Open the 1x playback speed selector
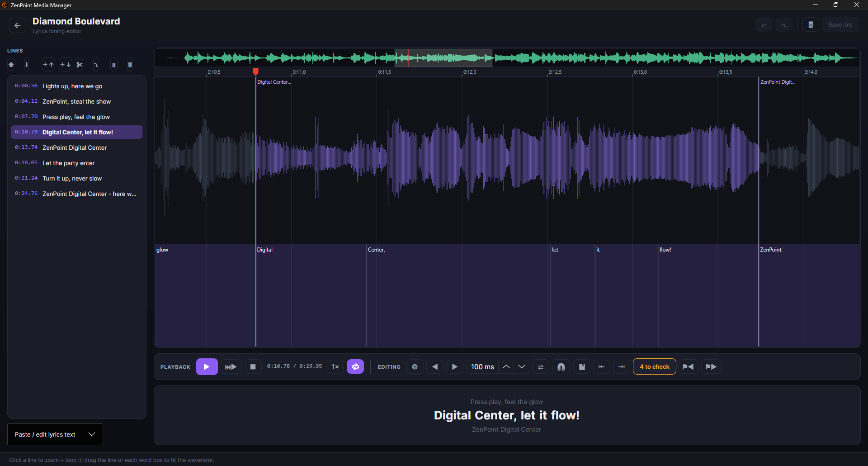Viewport: 868px width, 466px height. pos(335,366)
